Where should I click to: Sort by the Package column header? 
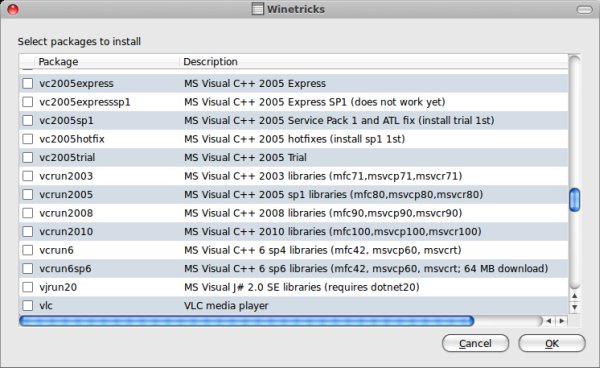[107, 62]
